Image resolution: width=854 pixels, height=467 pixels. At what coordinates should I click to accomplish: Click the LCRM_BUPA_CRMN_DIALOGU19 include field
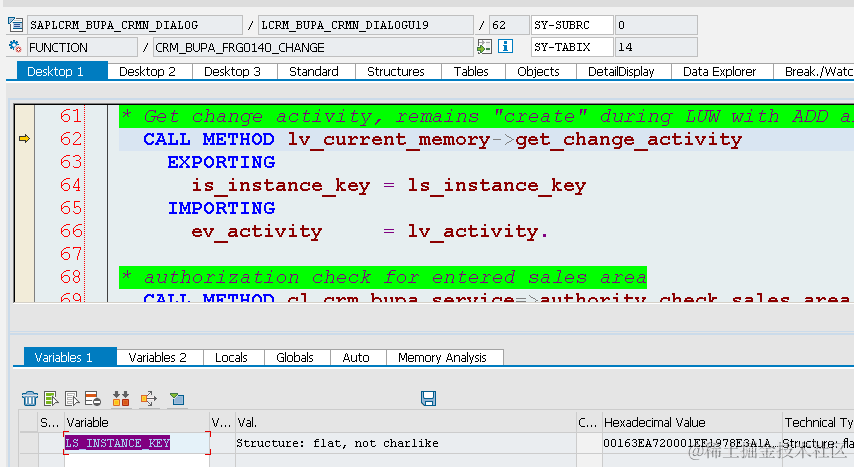point(366,25)
